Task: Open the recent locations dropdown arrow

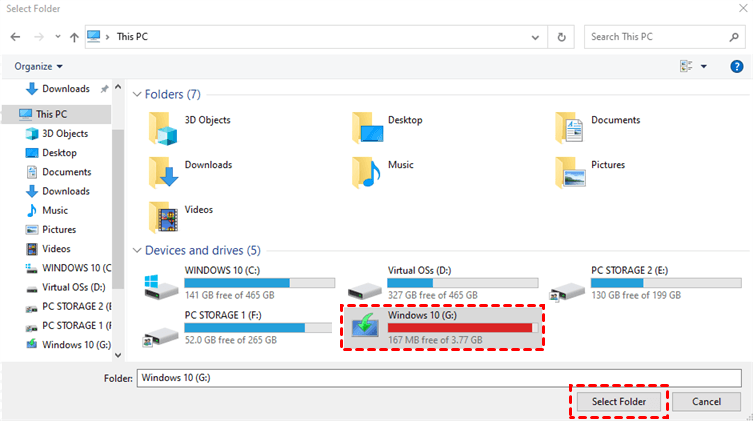Action: coord(58,37)
